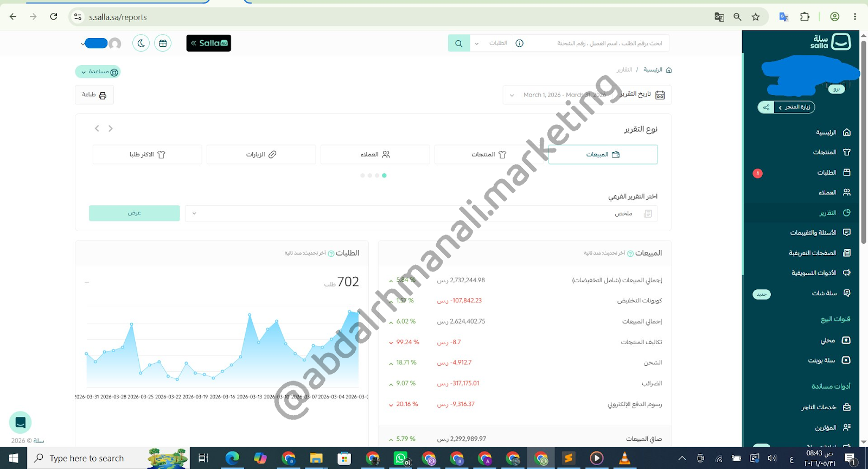Open الطلبات search scope dropdown
868x469 pixels.
[x=492, y=43]
